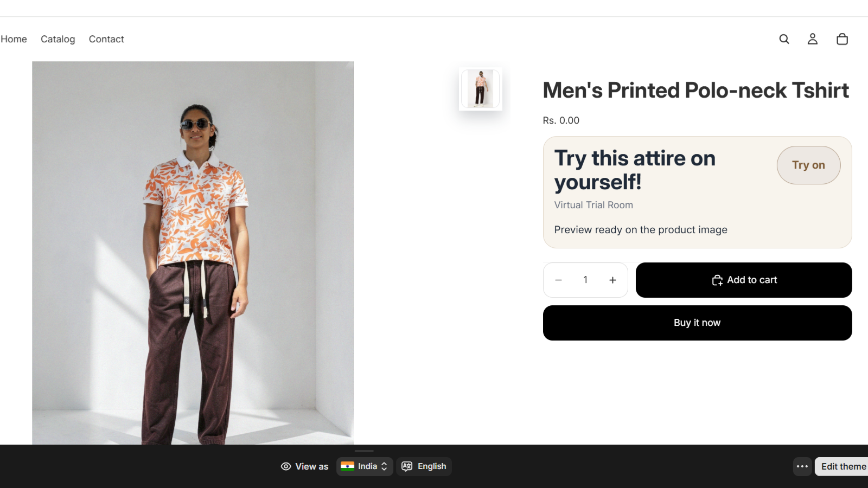Viewport: 868px width, 488px height.
Task: Click Buy it now
Action: pyautogui.click(x=697, y=323)
